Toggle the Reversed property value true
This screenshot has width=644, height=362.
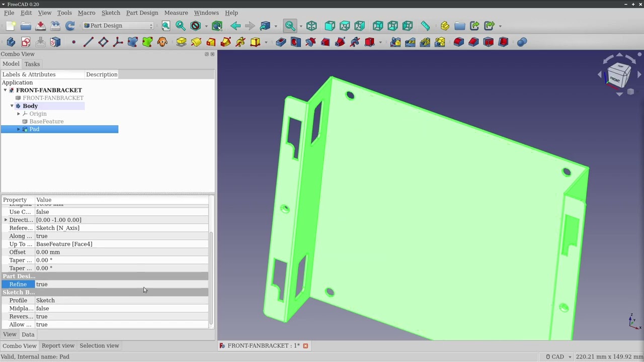coord(121,316)
